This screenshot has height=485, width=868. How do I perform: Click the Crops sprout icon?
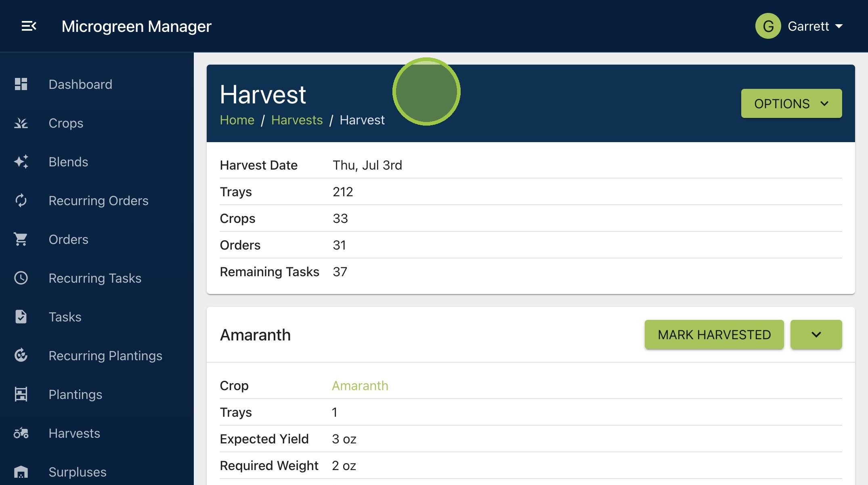click(x=21, y=123)
